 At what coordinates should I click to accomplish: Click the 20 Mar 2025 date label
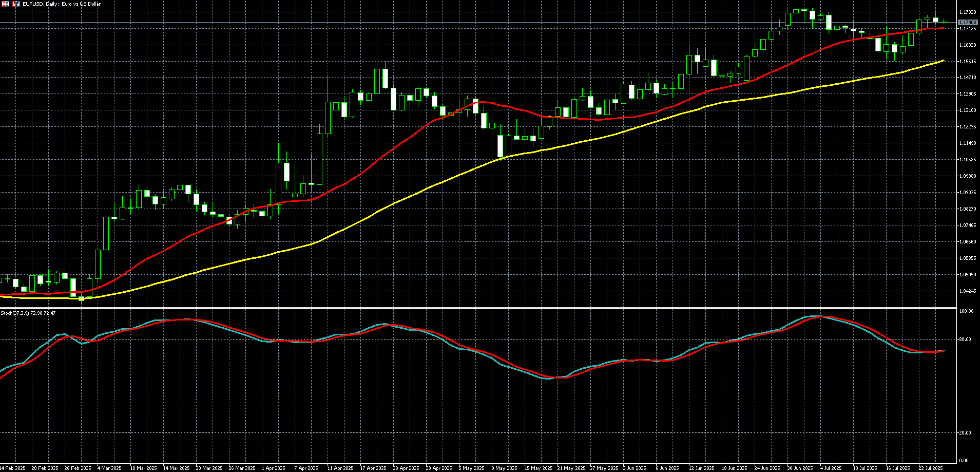[209, 468]
